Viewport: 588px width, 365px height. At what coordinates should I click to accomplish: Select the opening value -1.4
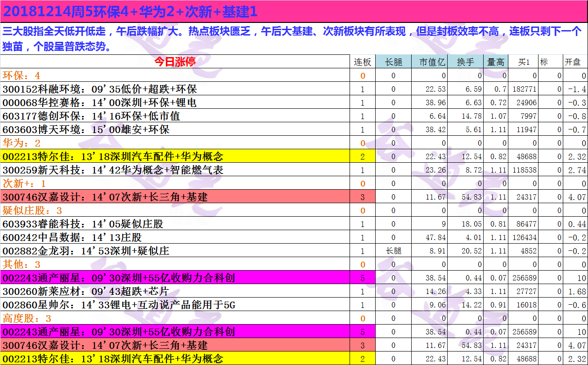(x=578, y=89)
